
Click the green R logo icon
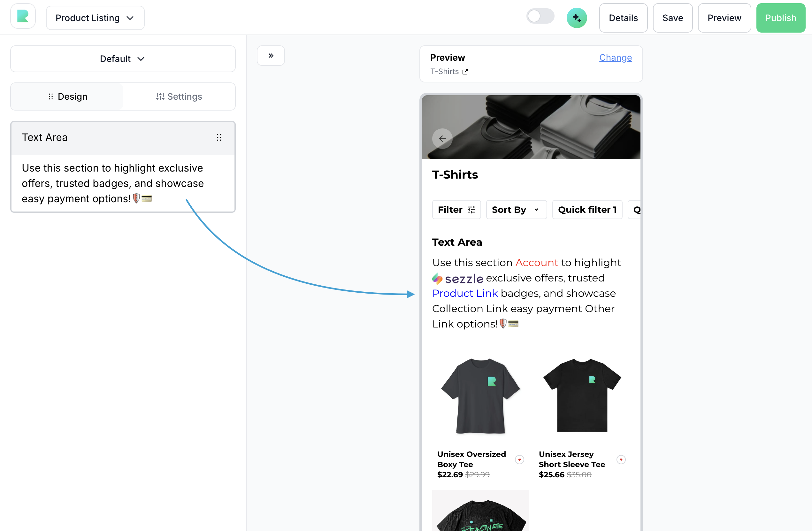(x=23, y=16)
